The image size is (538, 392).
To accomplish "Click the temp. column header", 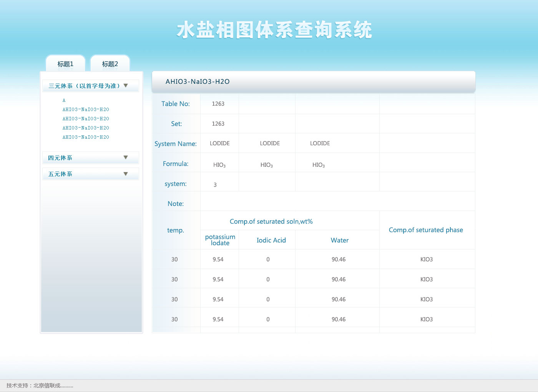I will coord(176,230).
